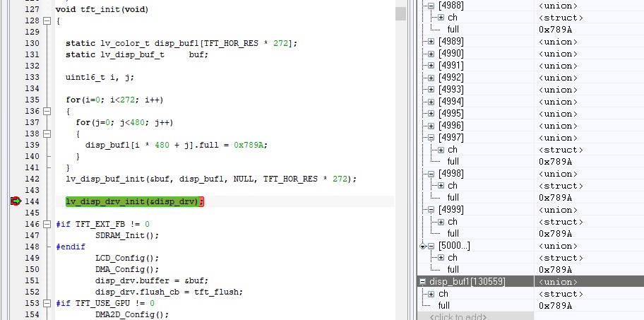Click disp_drv.flush_cb = tft_flush; line
644x320 pixels.
[169, 292]
